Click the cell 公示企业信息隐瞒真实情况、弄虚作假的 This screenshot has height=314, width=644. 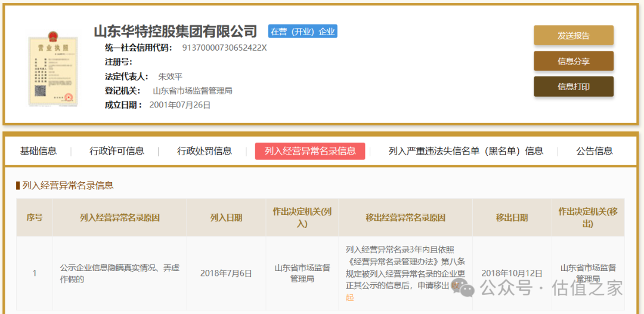pos(119,273)
